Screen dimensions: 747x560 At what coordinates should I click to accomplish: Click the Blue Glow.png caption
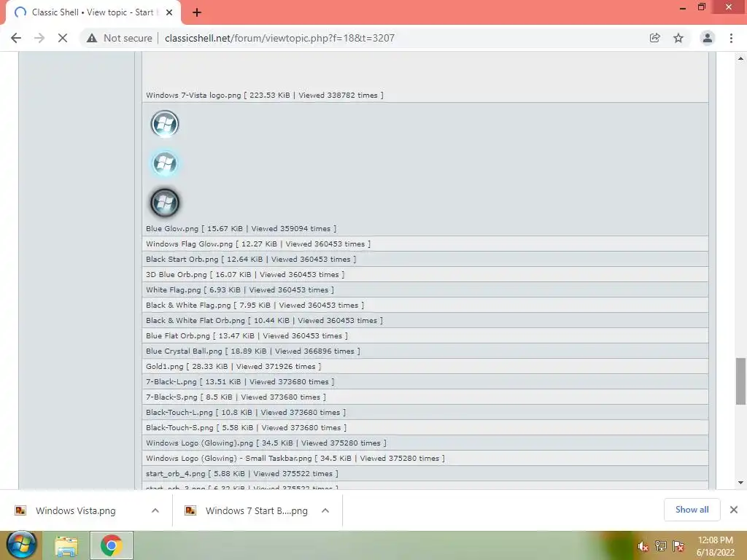[x=241, y=228]
